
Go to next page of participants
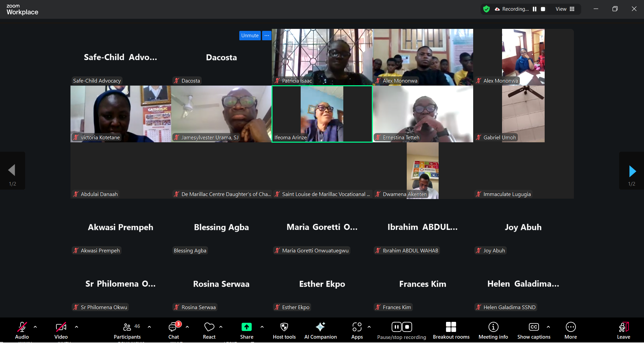click(x=632, y=171)
